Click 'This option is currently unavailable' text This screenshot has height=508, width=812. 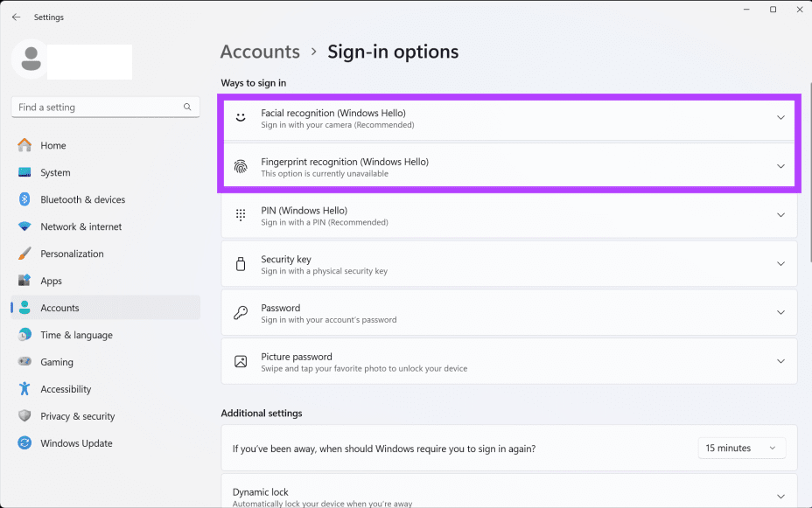point(325,173)
